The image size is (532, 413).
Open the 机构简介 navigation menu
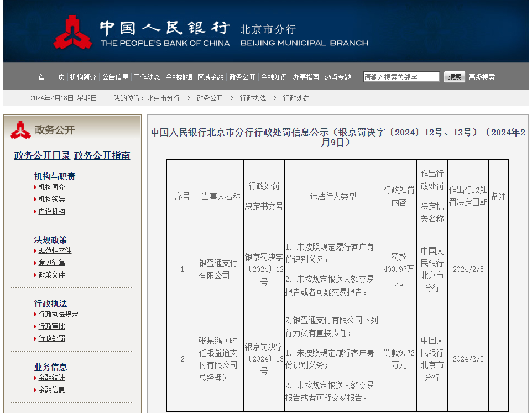coord(83,77)
